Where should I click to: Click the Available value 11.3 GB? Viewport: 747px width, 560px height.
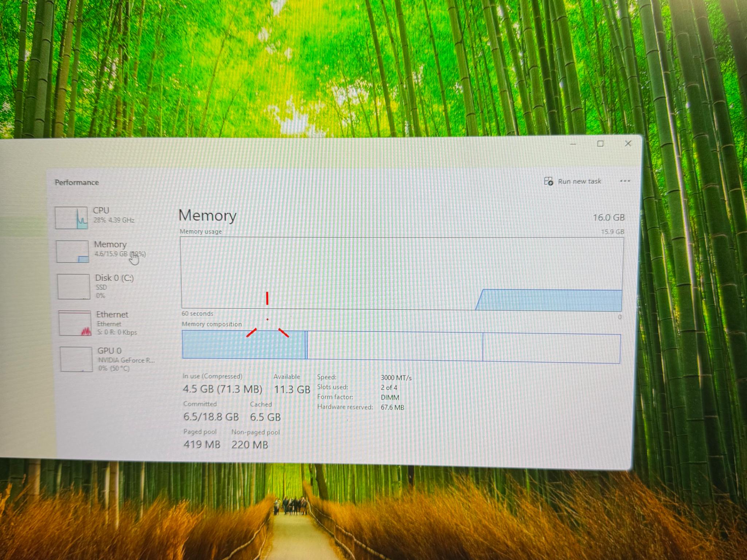click(x=292, y=389)
